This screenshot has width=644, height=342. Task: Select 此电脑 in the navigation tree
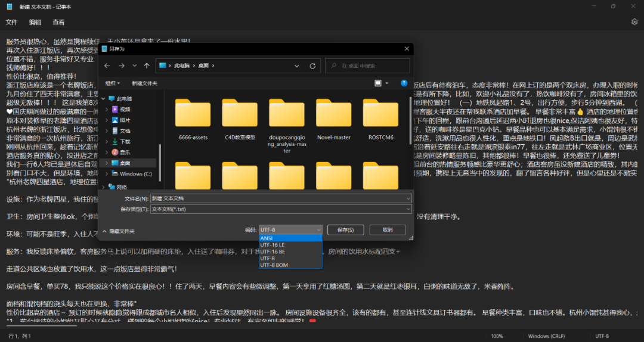tap(124, 99)
